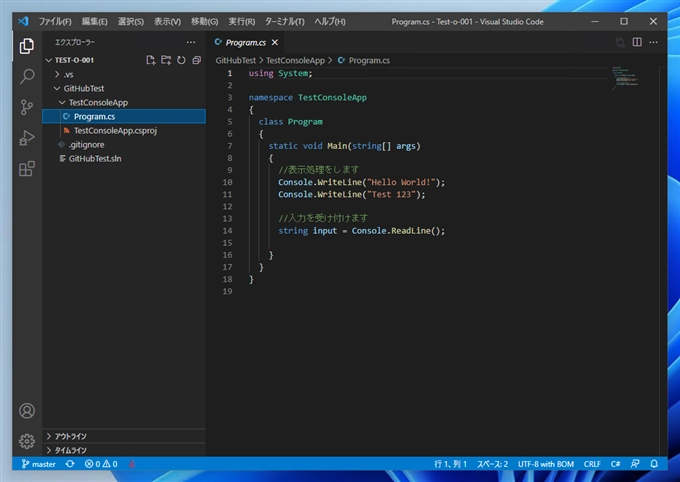Open the 実行(R) menu

[242, 21]
